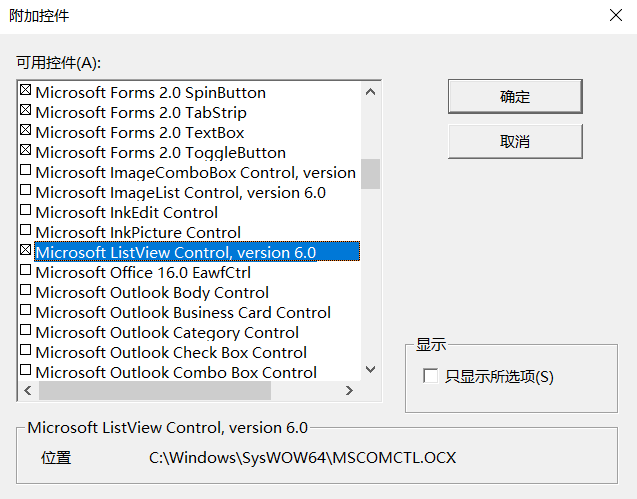Viewport: 637px width, 499px height.
Task: Click the 确定 button
Action: pos(515,97)
